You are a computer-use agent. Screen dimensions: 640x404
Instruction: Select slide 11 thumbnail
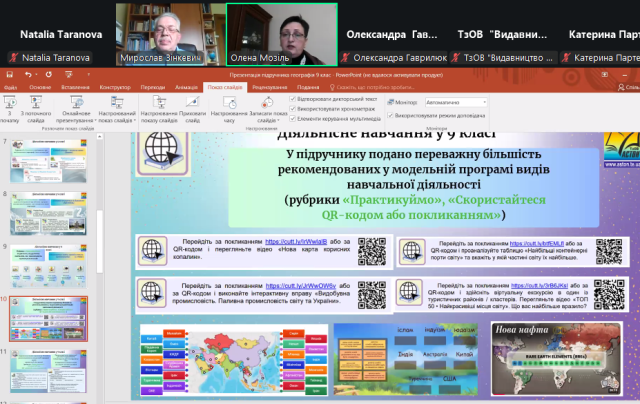[48, 371]
